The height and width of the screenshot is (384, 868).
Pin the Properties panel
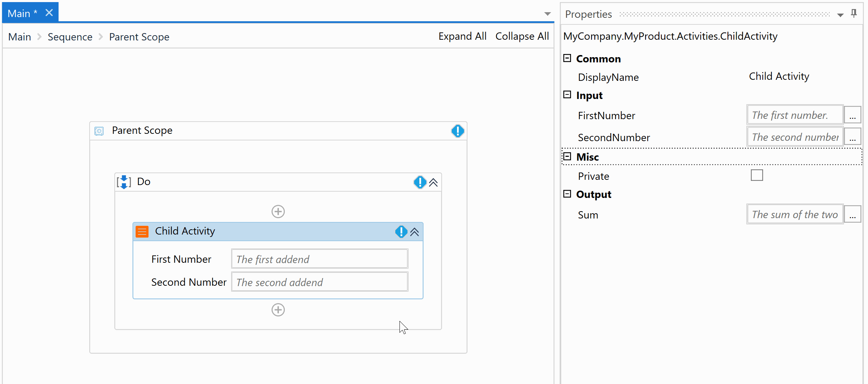click(854, 13)
